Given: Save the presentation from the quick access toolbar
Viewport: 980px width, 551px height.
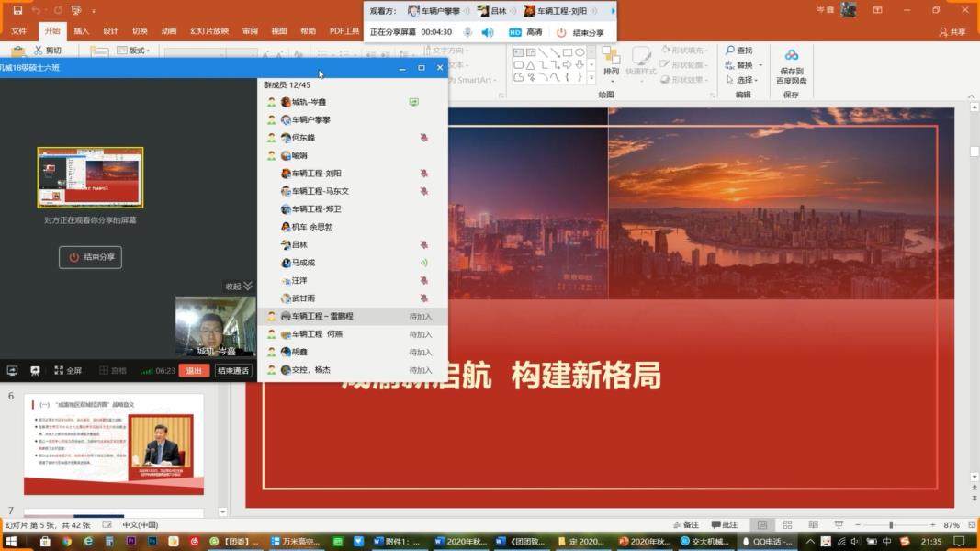Looking at the screenshot, I should [17, 10].
